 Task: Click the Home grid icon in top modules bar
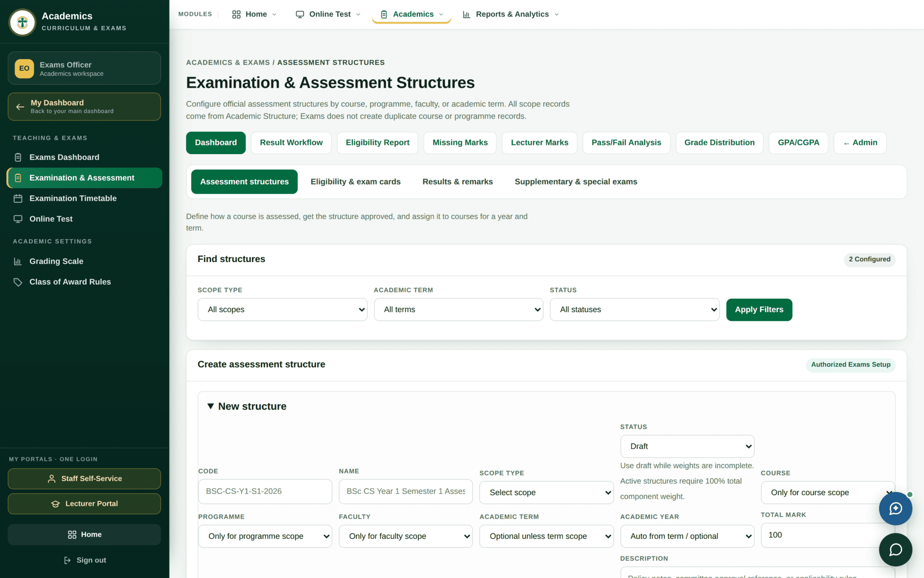[x=236, y=14]
